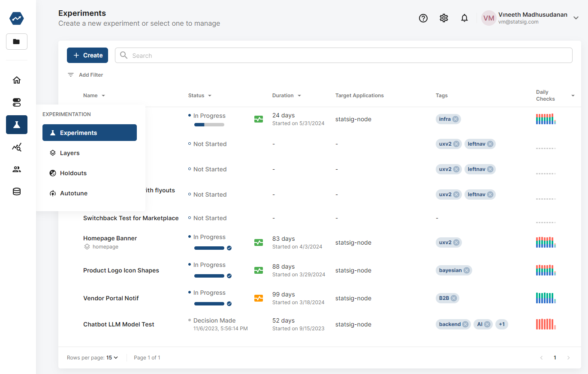
Task: Click the +1 more tags chip
Action: (x=501, y=324)
